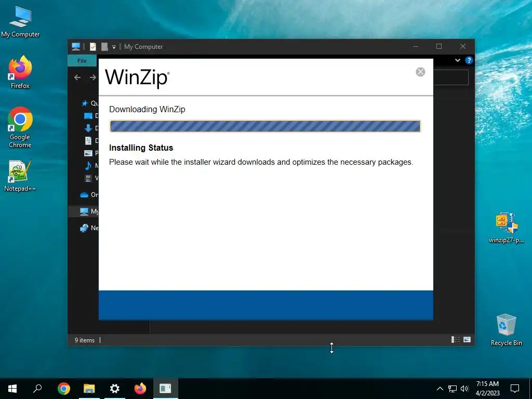Screen dimensions: 532x399
Task: Open the File tab in My Computer
Action: (x=82, y=61)
